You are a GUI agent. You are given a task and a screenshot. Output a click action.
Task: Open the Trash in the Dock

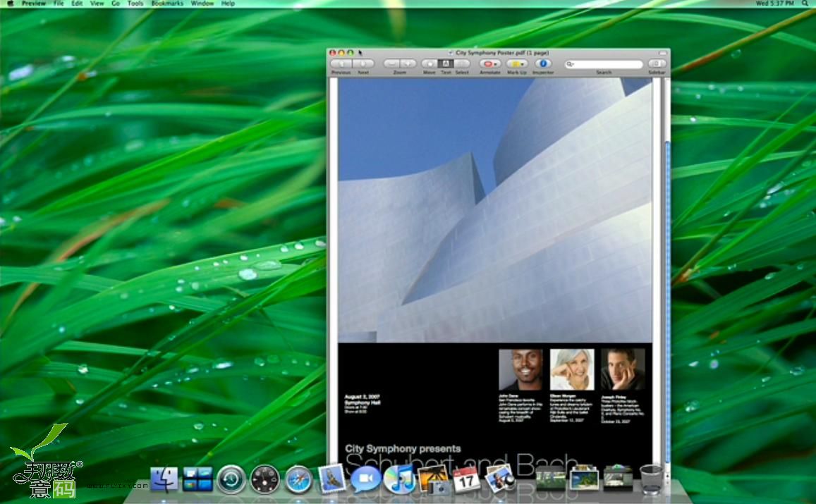point(651,479)
